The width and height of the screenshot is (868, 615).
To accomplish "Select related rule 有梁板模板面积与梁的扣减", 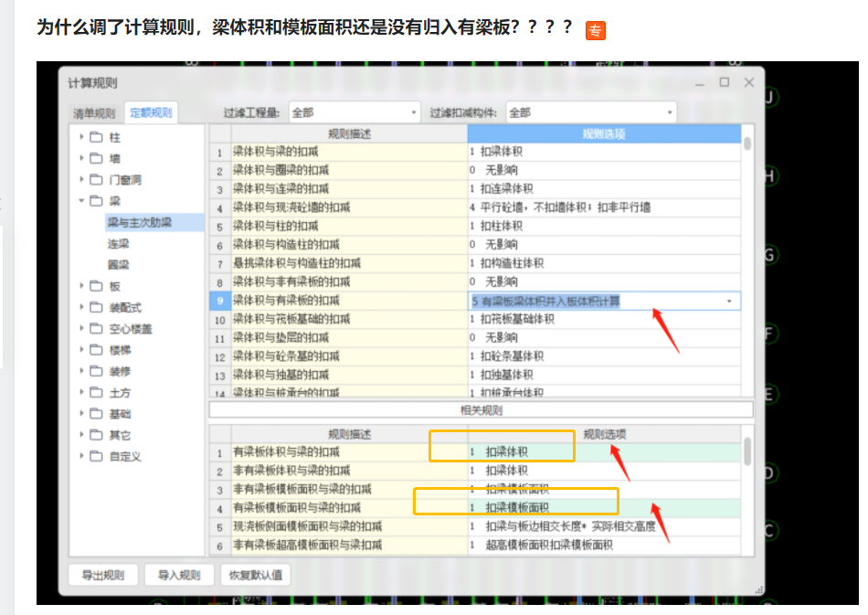I will point(349,507).
